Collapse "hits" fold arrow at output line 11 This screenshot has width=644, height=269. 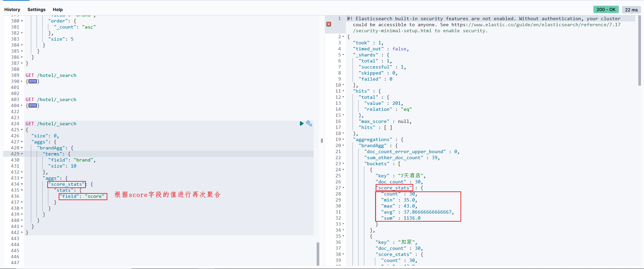pos(343,91)
